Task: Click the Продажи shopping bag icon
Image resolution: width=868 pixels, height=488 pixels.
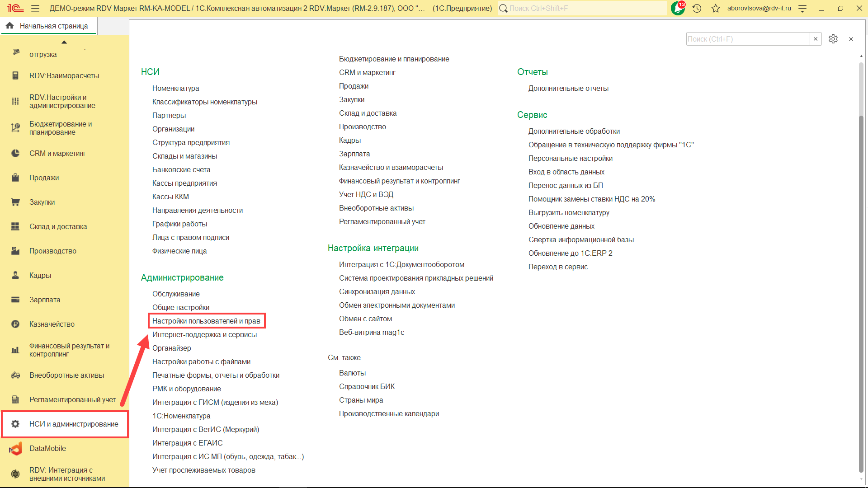Action: click(x=15, y=178)
